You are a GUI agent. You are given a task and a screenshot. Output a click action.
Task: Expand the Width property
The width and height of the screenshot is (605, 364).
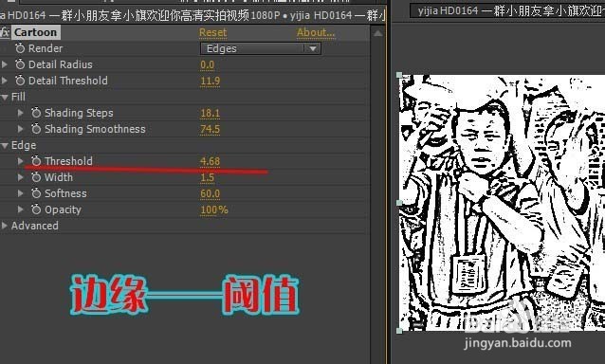tap(21, 177)
